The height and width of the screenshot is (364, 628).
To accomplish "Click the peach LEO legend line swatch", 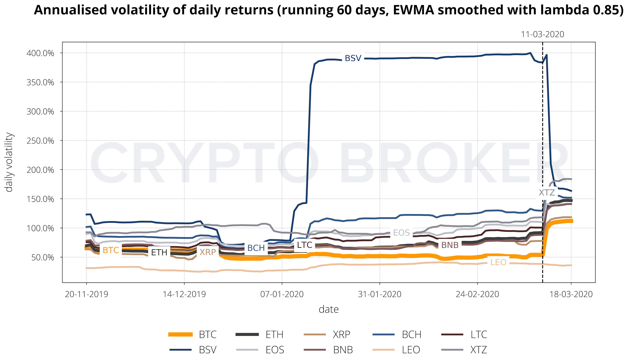I will click(x=384, y=350).
